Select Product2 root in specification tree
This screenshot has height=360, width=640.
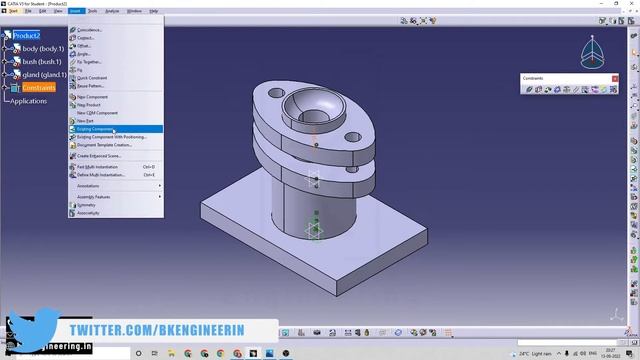(27, 36)
